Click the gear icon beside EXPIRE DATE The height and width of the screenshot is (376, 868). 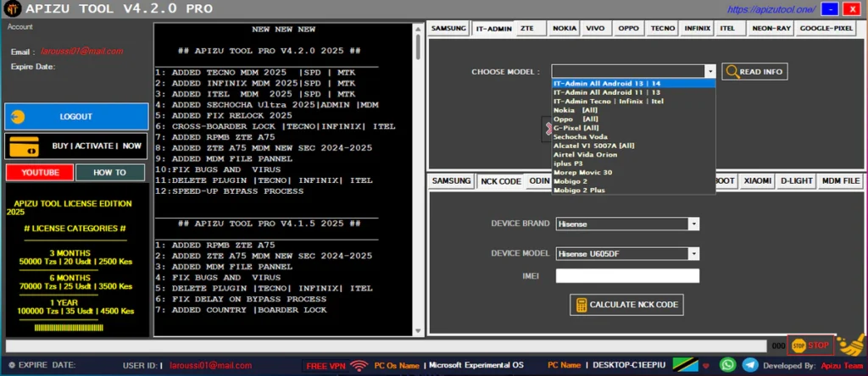(11, 365)
